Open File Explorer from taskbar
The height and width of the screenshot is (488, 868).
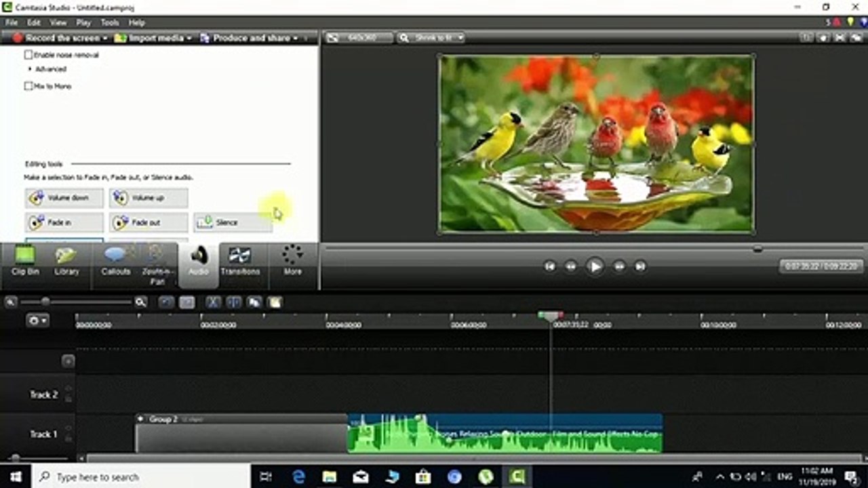pyautogui.click(x=330, y=476)
